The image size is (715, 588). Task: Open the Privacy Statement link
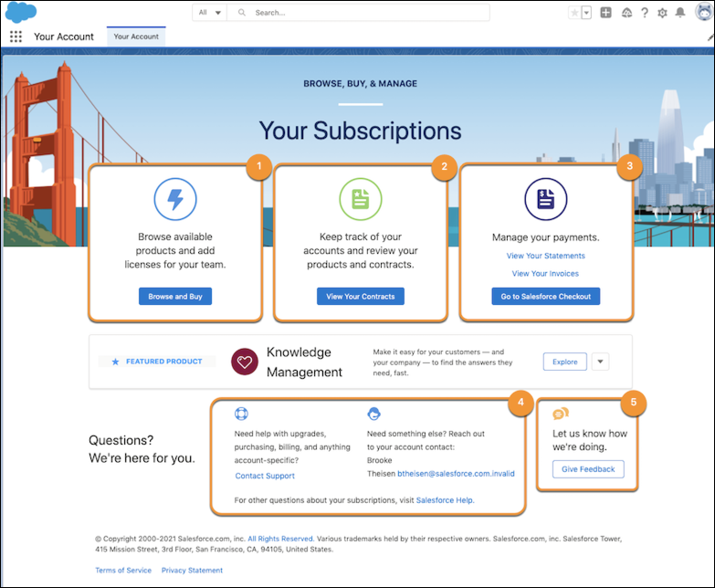pos(192,571)
